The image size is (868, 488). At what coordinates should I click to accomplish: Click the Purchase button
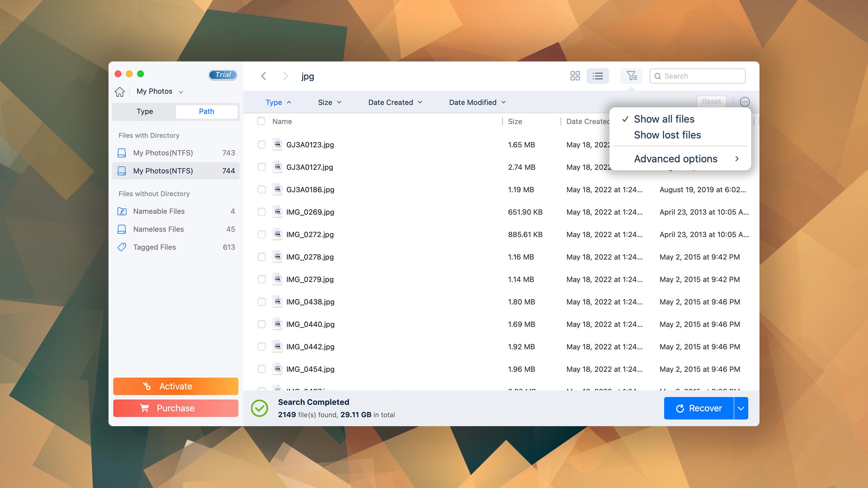pyautogui.click(x=176, y=408)
